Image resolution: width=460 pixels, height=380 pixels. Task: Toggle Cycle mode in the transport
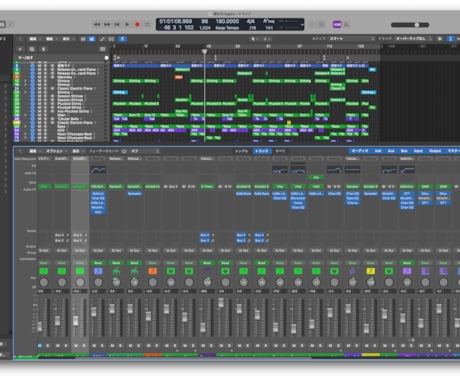147,24
